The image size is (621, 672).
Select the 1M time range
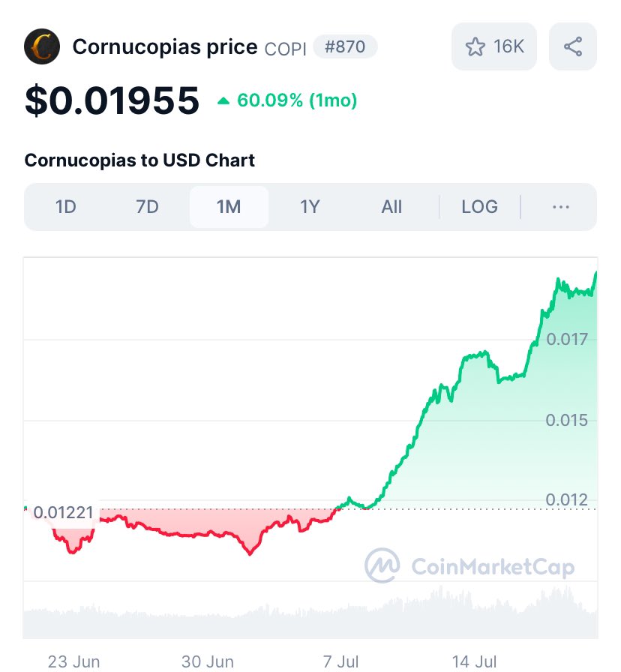coord(229,207)
